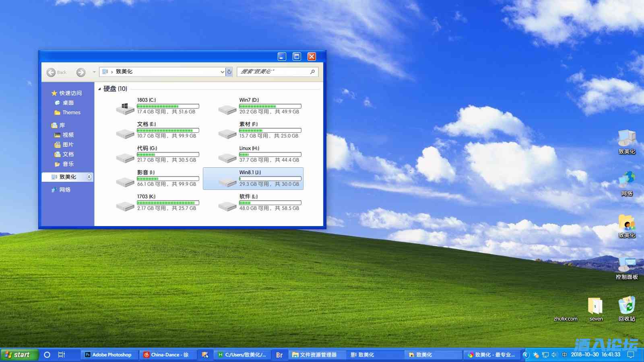Open Adobe Photoshop from the taskbar

click(x=109, y=355)
